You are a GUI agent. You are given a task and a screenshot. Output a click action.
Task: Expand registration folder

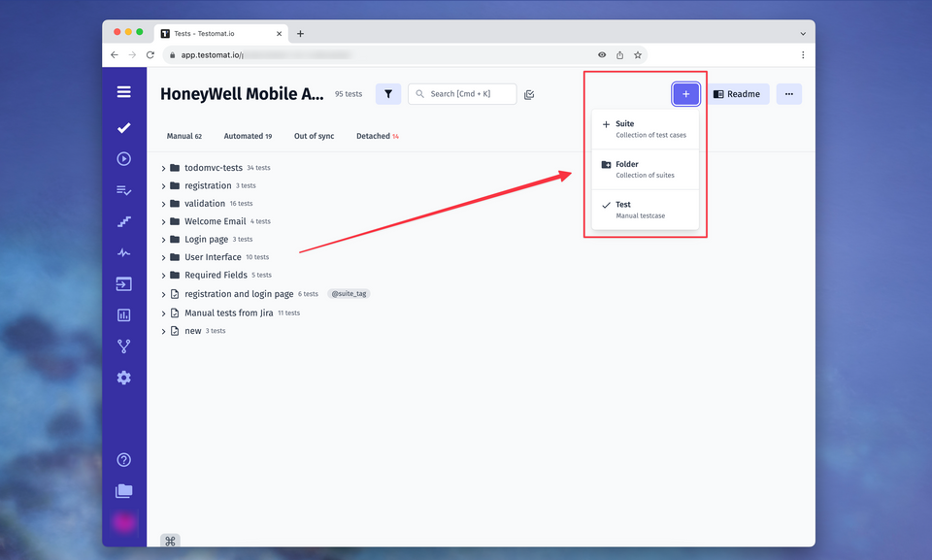point(163,186)
